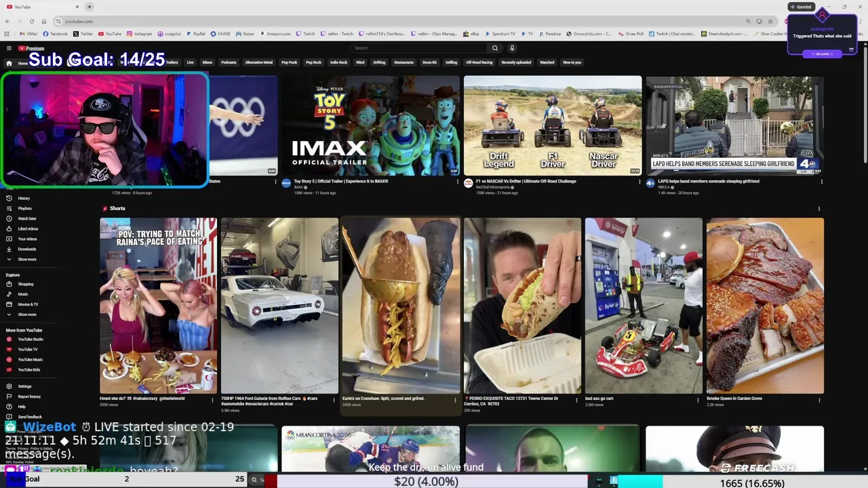The height and width of the screenshot is (488, 868).
Task: Click the Red Bull Motorsports channel avatar
Action: point(468,184)
